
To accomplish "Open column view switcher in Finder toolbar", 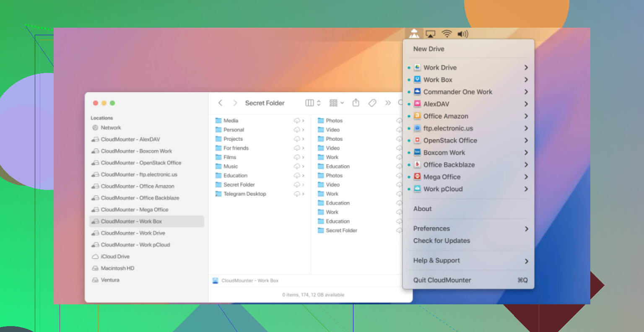I will pyautogui.click(x=313, y=103).
